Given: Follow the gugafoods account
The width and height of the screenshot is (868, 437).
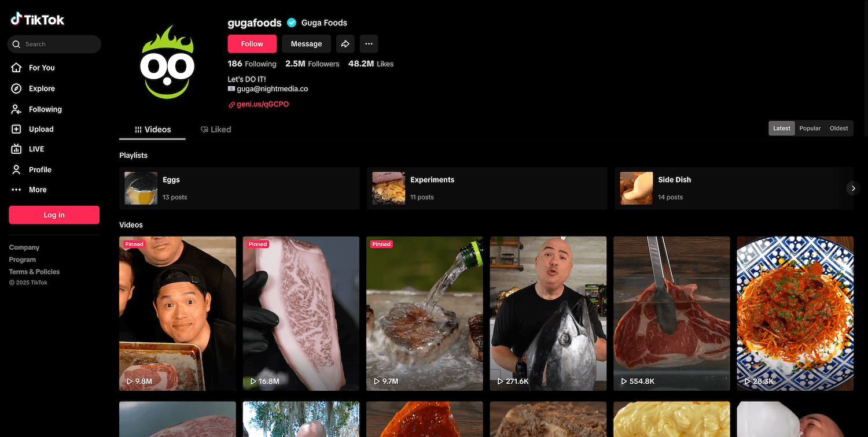Looking at the screenshot, I should [x=252, y=44].
